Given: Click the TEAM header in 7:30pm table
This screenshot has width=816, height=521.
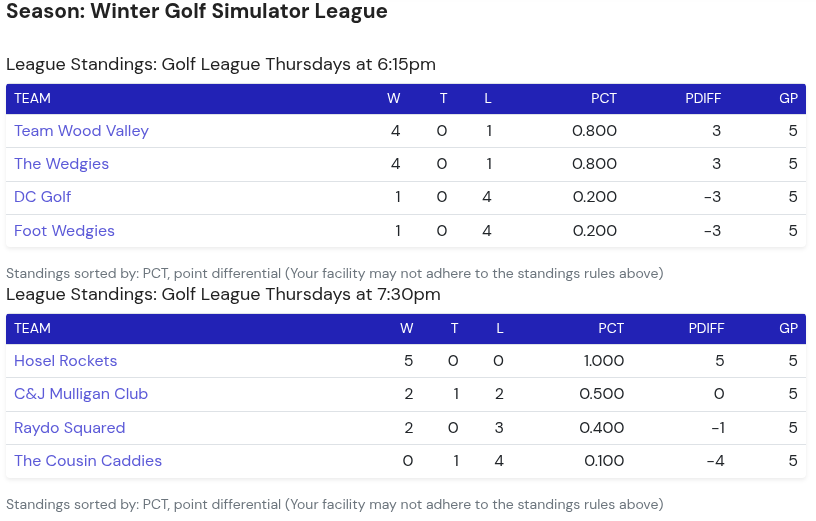Looking at the screenshot, I should tap(32, 328).
